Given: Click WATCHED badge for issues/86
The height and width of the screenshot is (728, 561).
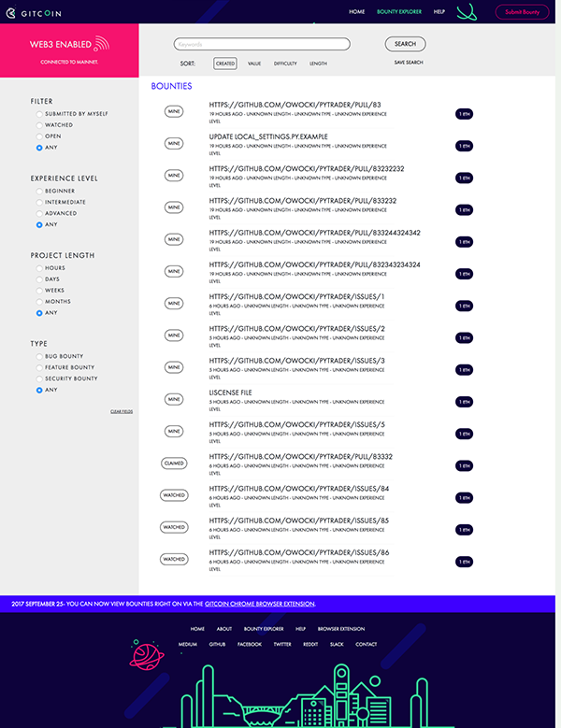Looking at the screenshot, I should (174, 559).
